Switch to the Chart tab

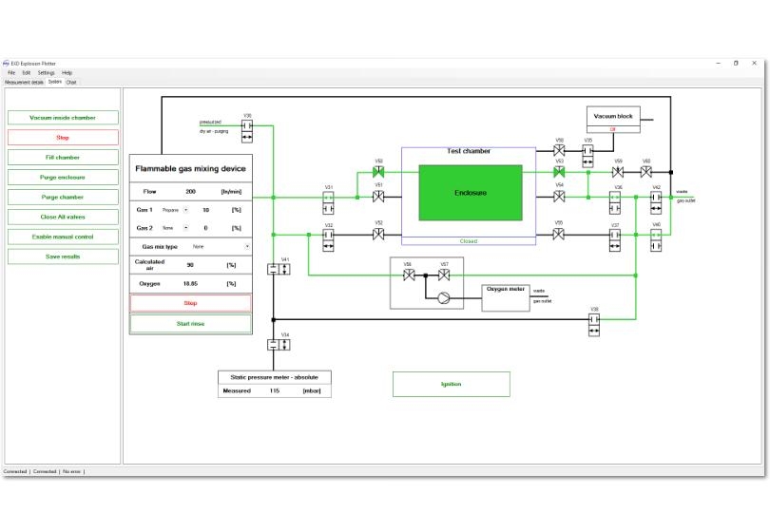tap(71, 83)
